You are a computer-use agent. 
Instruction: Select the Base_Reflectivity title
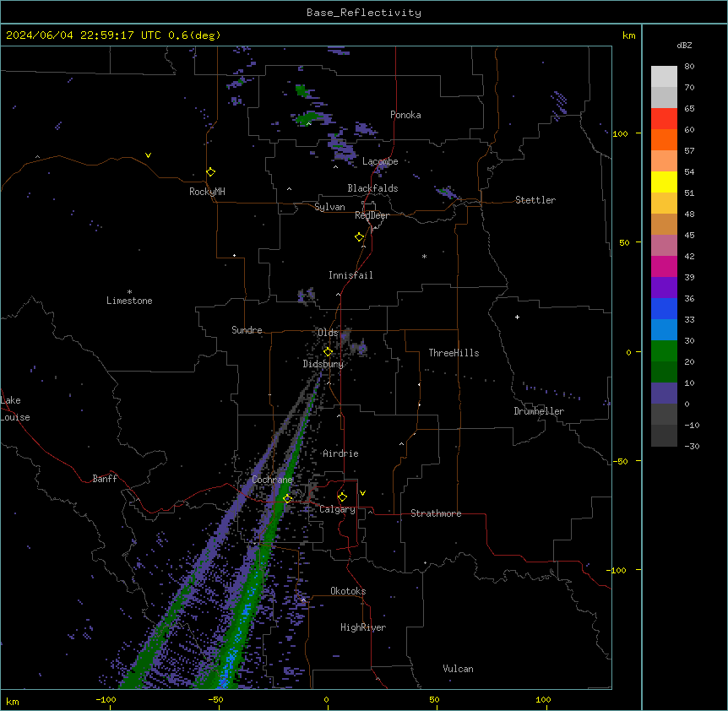point(364,13)
